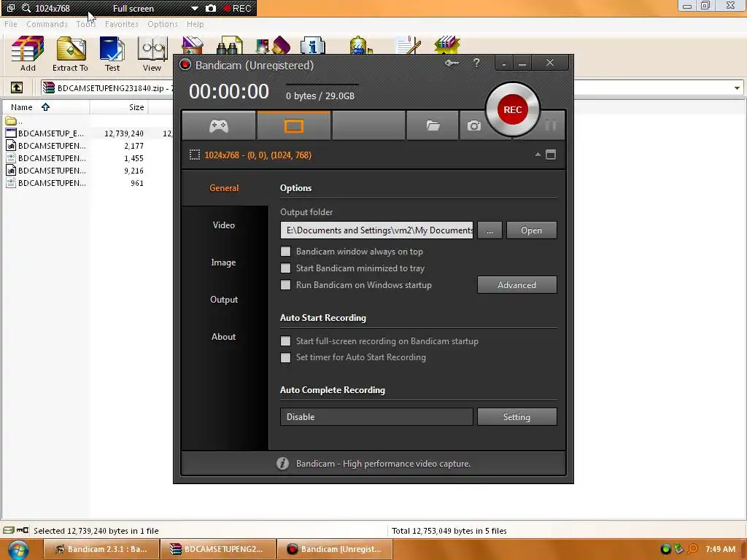Screen dimensions: 747x560
Task: Switch to the Output tab
Action: pos(224,299)
